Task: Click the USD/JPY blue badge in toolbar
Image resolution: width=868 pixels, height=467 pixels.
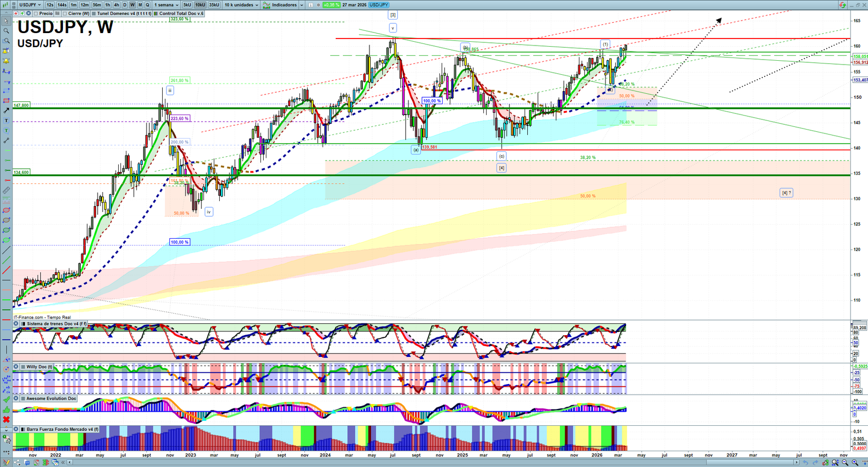Action: point(379,5)
